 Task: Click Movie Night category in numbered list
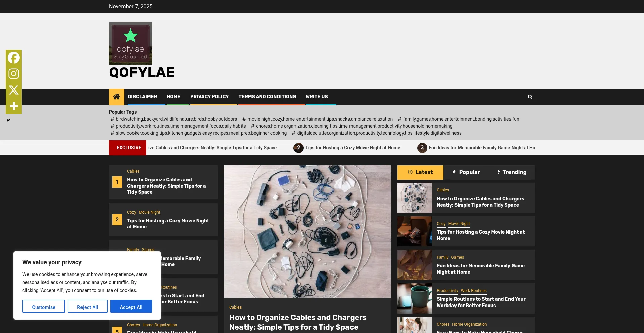[x=149, y=212]
